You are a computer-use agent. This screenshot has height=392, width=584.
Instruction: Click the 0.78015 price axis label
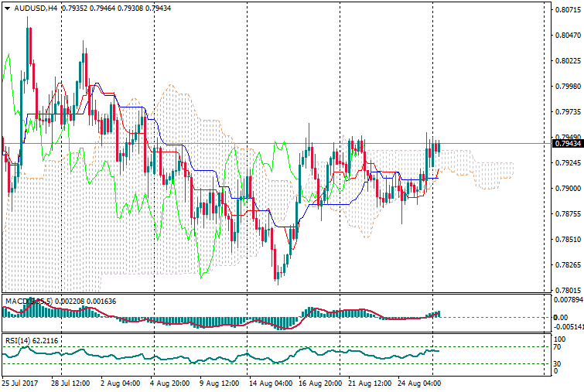(569, 291)
